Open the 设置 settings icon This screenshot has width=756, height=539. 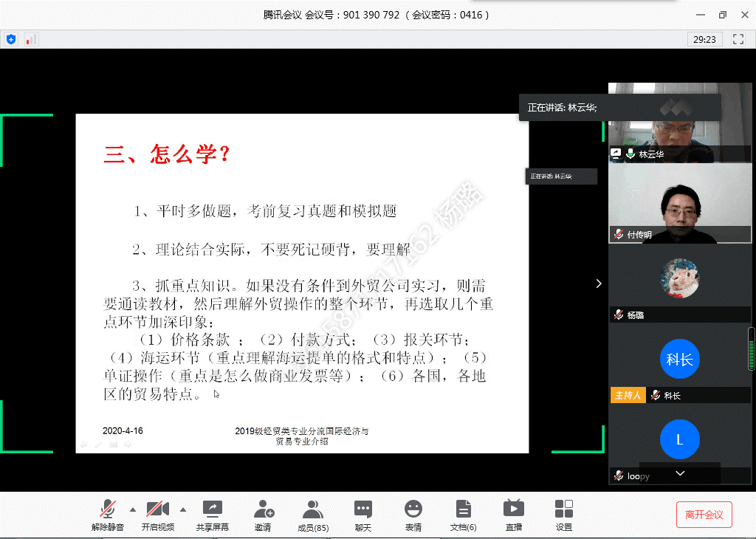(x=564, y=509)
